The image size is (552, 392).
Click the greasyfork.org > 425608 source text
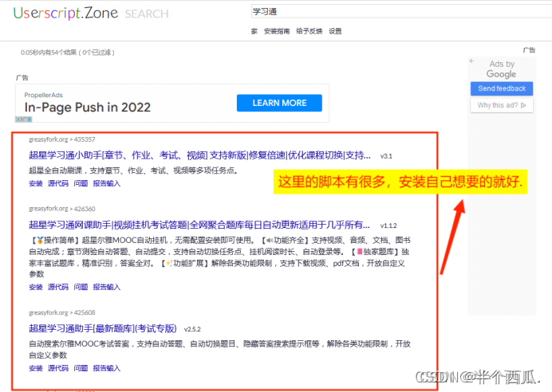pyautogui.click(x=62, y=312)
